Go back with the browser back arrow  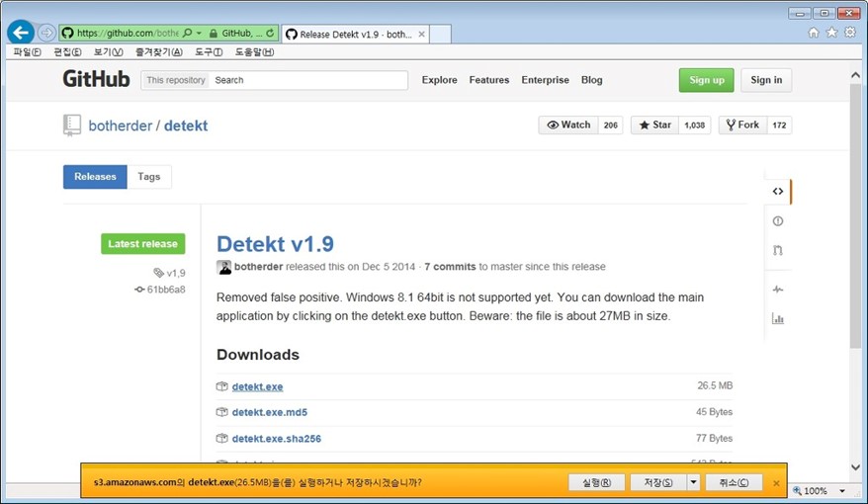tap(21, 33)
